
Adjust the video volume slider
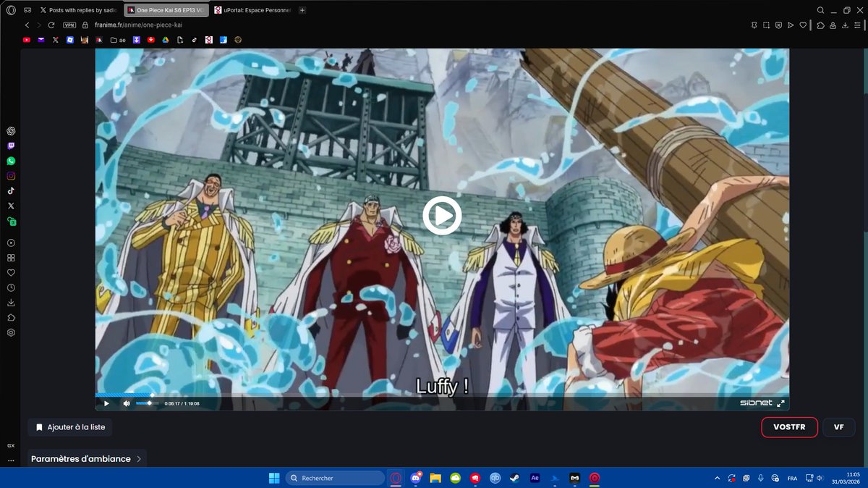click(147, 403)
